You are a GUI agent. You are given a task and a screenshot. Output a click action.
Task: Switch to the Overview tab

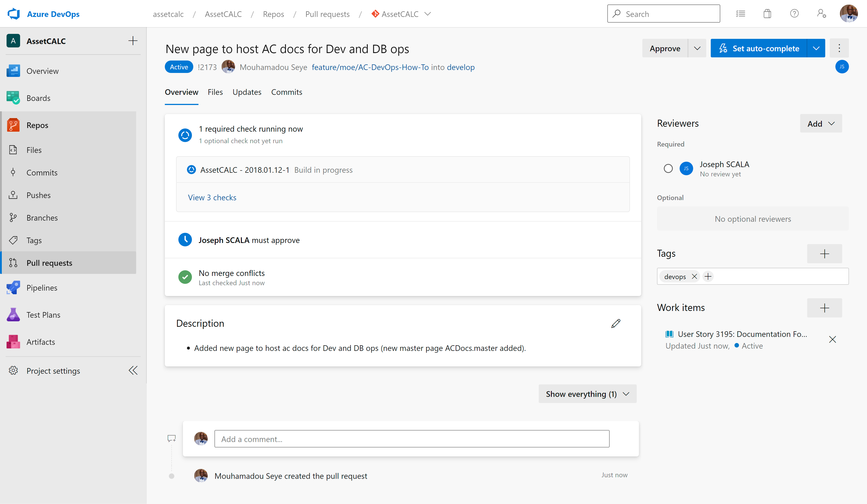181,92
